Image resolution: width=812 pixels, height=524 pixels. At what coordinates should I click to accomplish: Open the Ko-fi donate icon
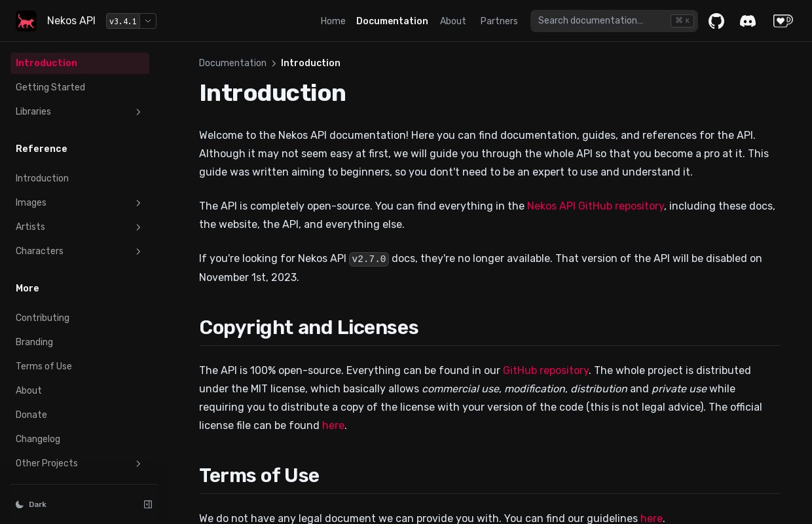tap(783, 21)
